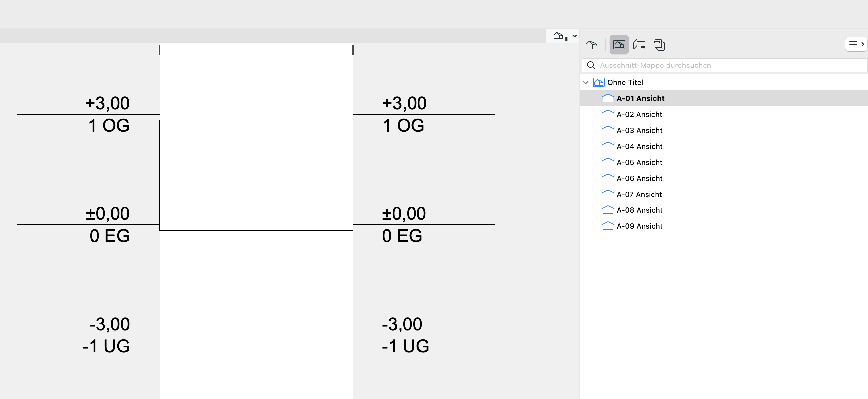Click the left +3,00 story level text
This screenshot has width=868, height=399.
click(x=107, y=103)
